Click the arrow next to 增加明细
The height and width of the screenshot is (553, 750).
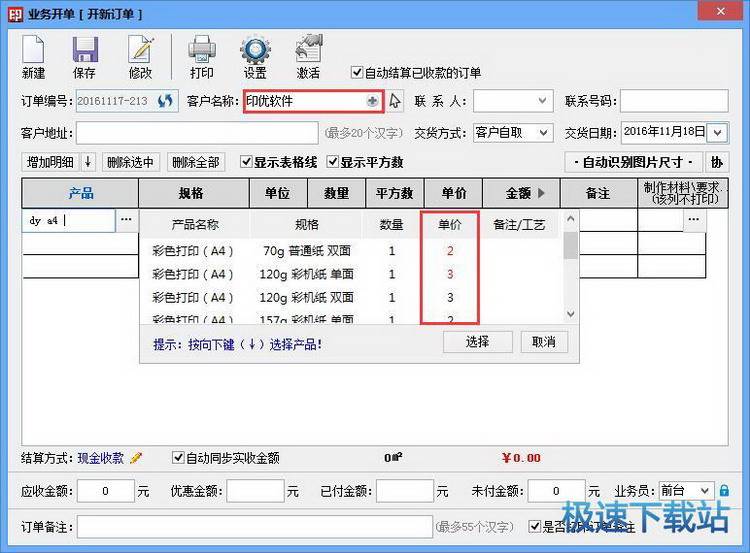(x=88, y=162)
